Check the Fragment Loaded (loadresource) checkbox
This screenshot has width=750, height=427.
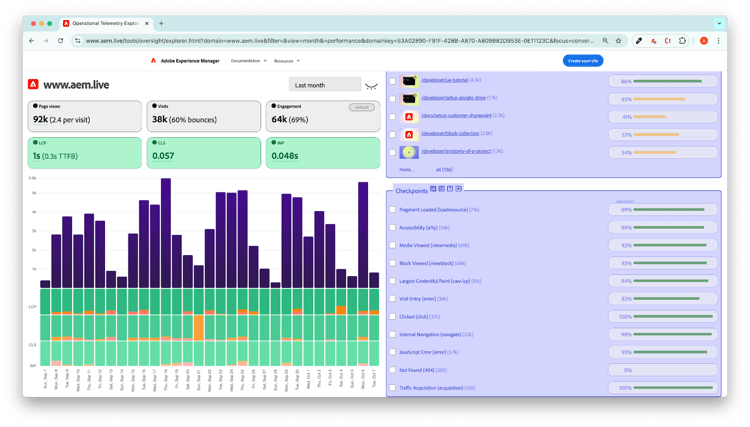[x=393, y=210]
